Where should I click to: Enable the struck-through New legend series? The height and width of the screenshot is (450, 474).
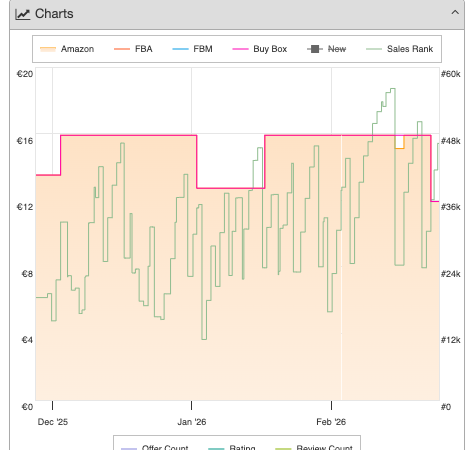327,49
